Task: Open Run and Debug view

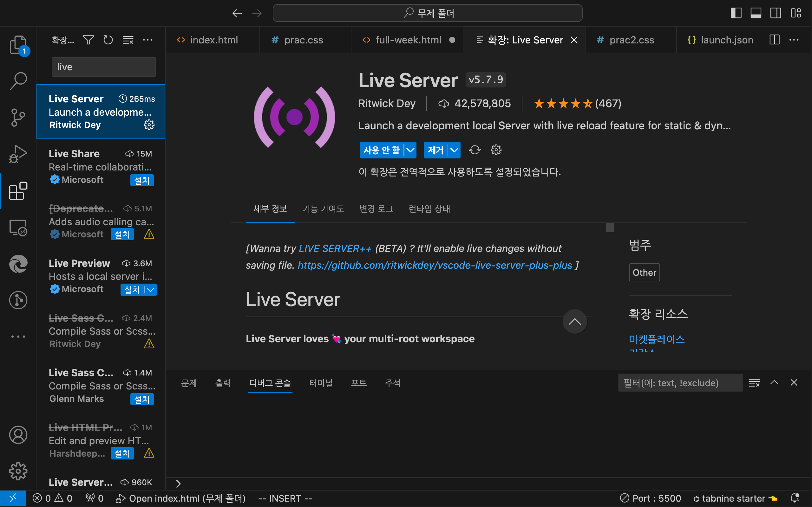Action: click(18, 154)
